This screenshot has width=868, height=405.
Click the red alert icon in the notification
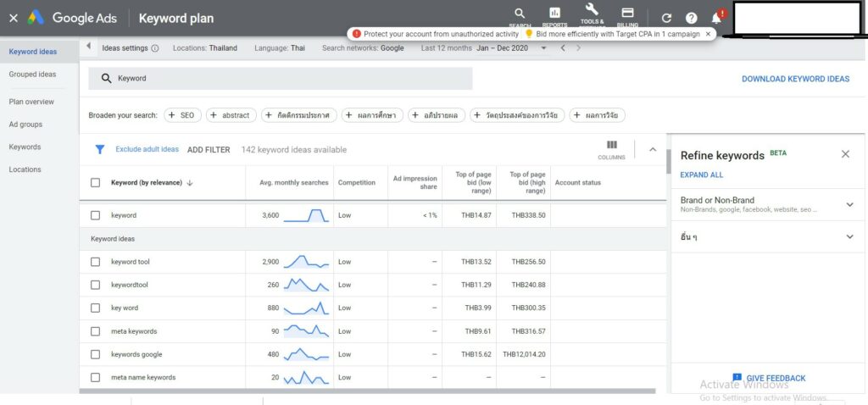tap(357, 34)
